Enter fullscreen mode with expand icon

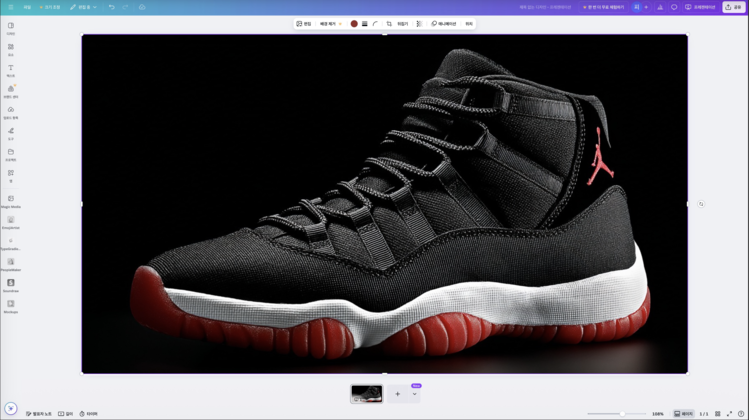(x=729, y=414)
